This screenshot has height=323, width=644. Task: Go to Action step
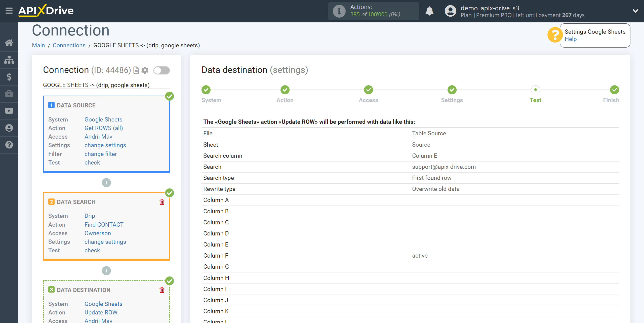(285, 90)
